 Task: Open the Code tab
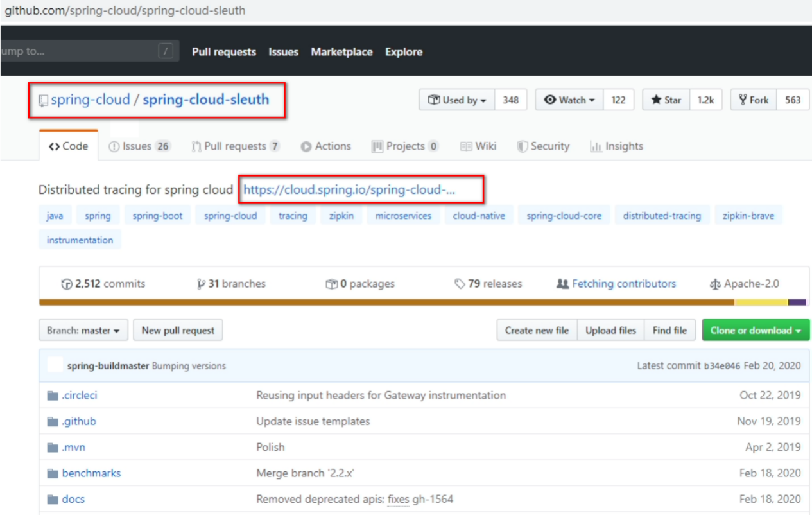point(69,146)
